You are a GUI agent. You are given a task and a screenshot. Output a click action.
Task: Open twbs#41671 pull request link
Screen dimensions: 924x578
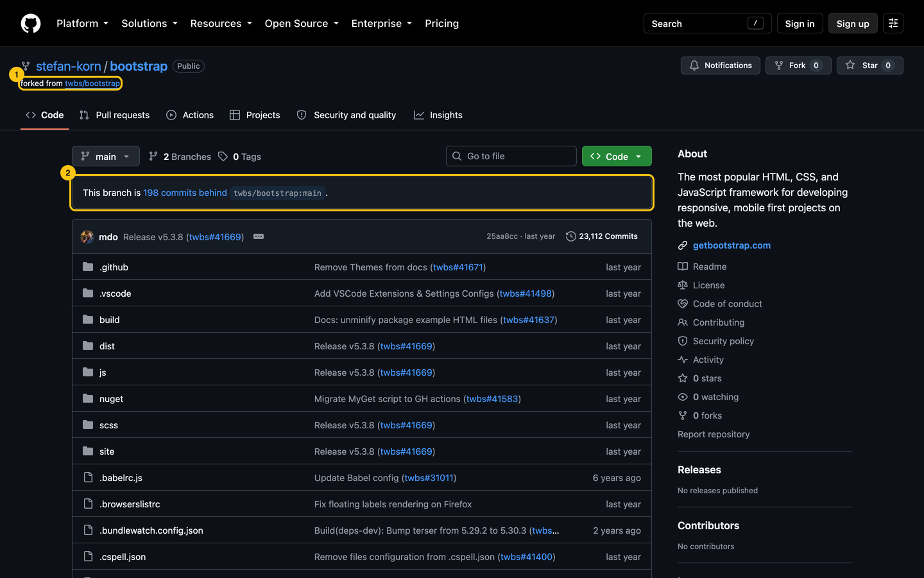[458, 267]
